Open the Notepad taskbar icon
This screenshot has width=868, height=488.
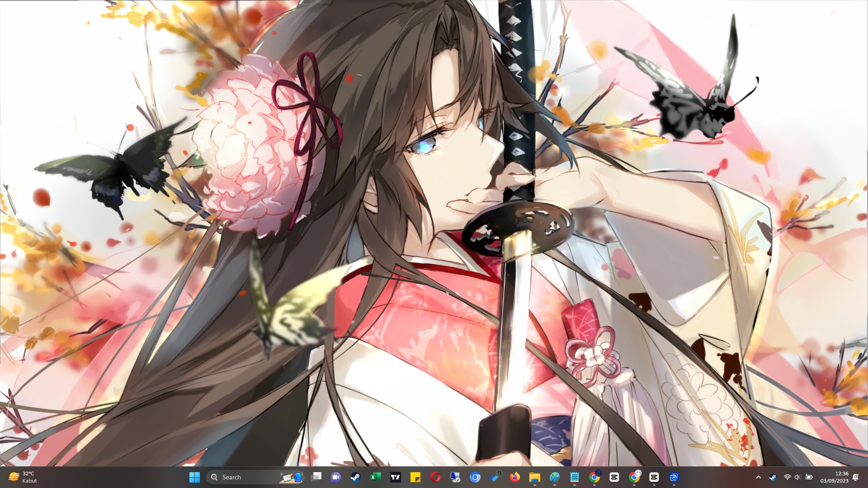[575, 477]
